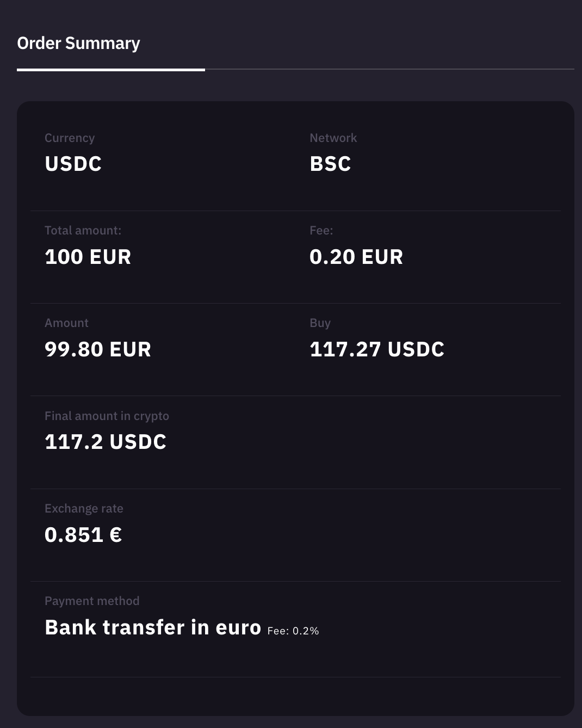Click the Amount label

66,323
